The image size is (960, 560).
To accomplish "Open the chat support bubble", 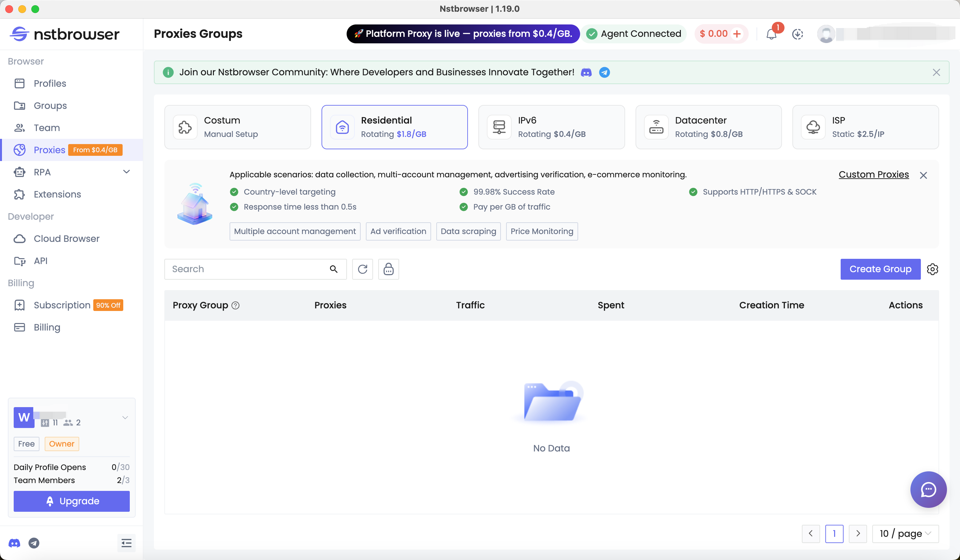I will tap(928, 489).
